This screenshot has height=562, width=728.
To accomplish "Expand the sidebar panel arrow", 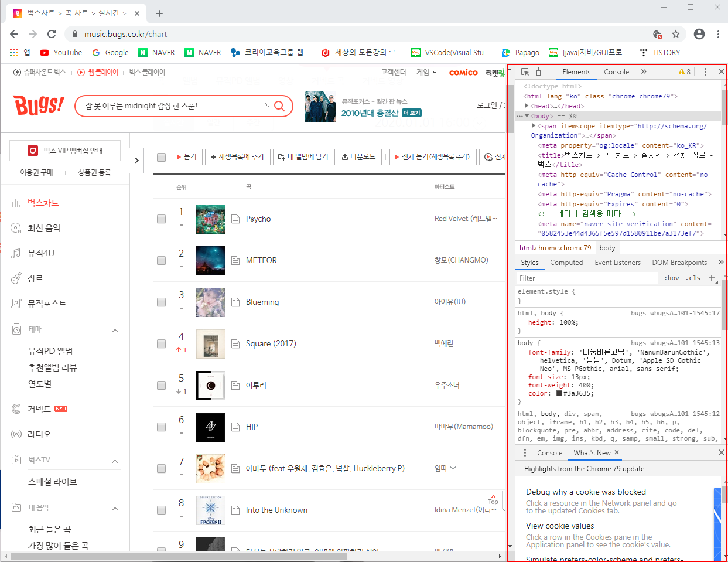I will (136, 160).
